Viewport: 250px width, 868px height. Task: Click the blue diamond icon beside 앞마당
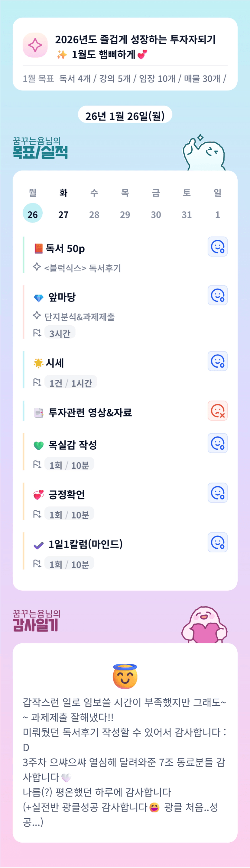click(x=39, y=298)
